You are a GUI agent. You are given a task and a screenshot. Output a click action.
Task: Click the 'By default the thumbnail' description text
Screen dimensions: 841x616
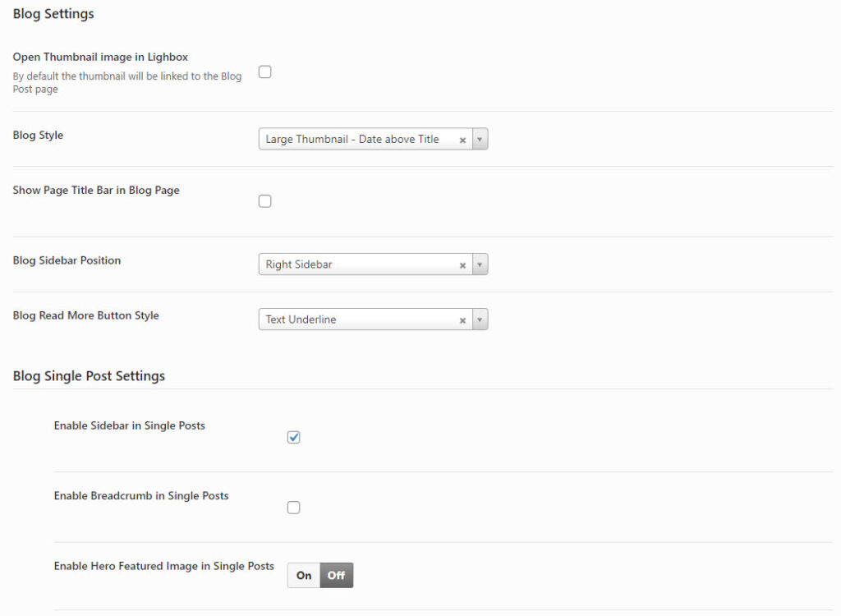pos(127,83)
